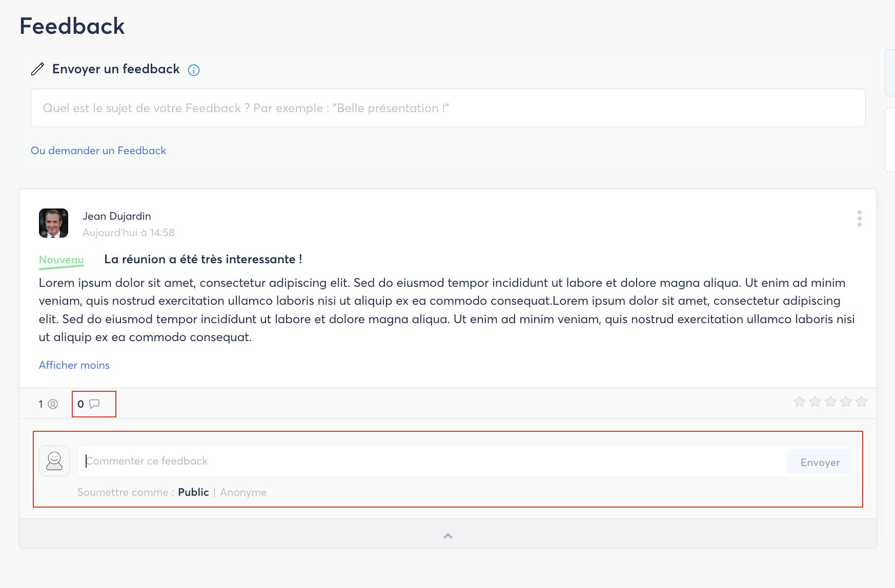Click the Envoyer button to send comment
This screenshot has height=588, width=895.
click(820, 463)
